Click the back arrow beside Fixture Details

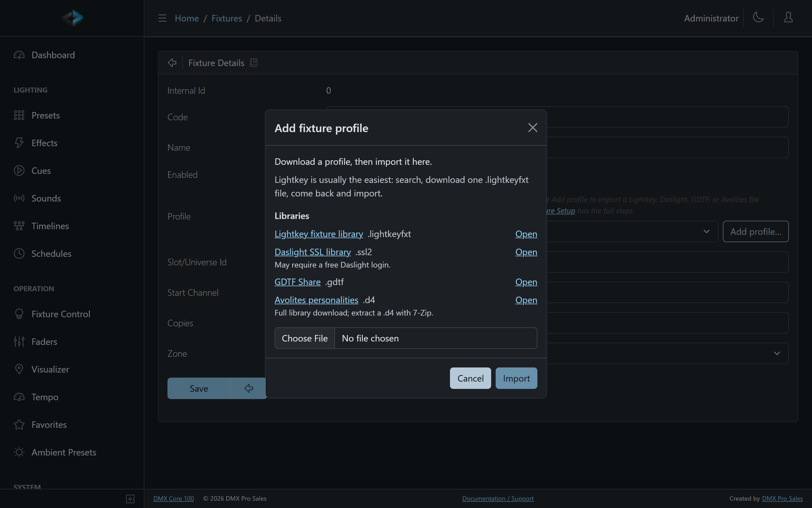[172, 63]
